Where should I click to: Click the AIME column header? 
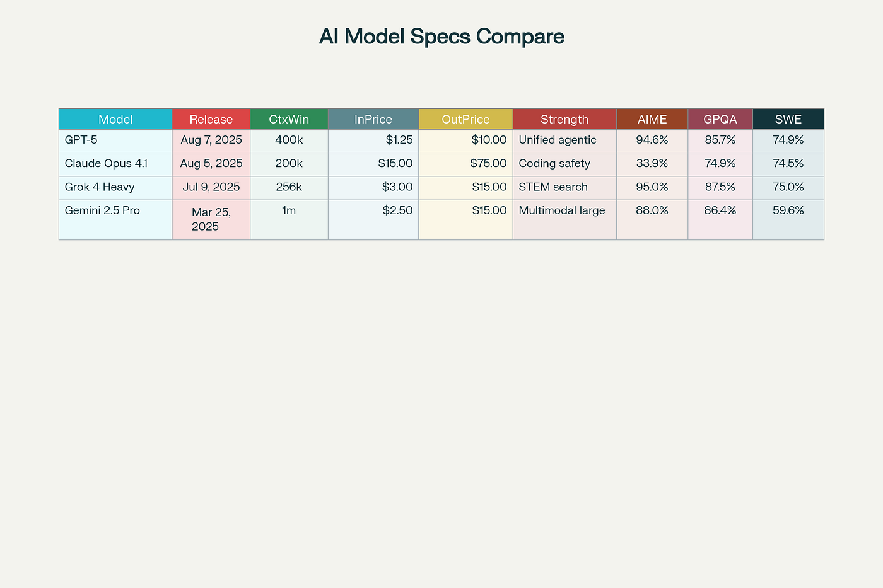(652, 119)
